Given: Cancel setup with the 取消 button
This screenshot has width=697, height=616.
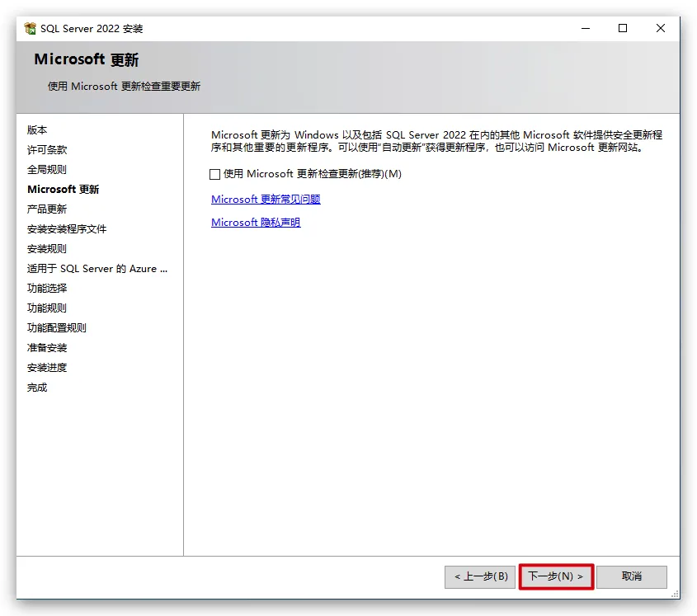Looking at the screenshot, I should pos(632,576).
